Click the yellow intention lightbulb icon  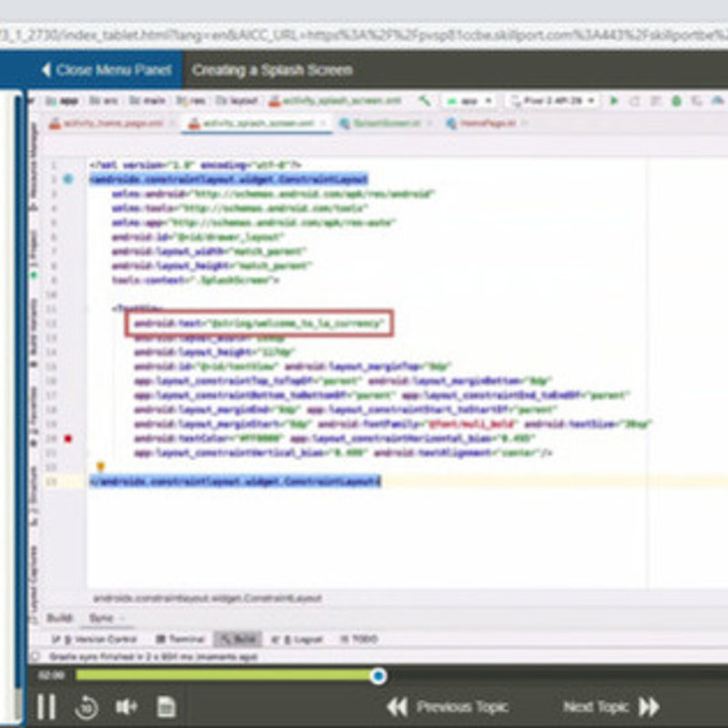100,467
